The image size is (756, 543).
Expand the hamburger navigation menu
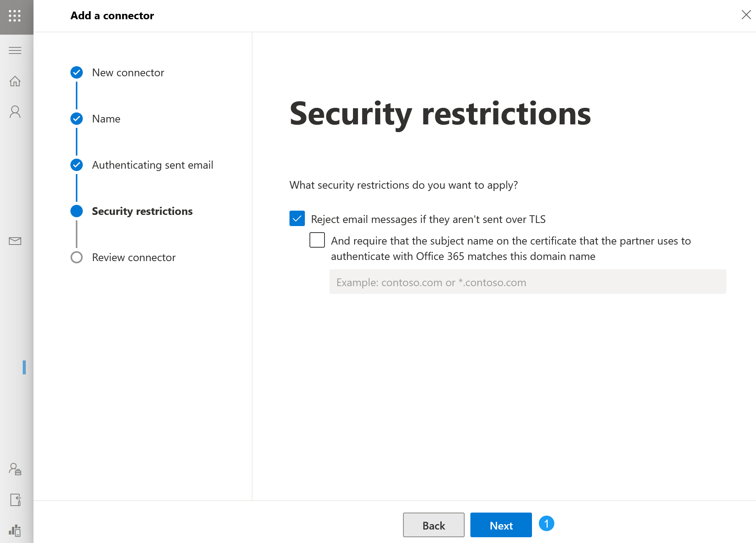click(x=15, y=50)
